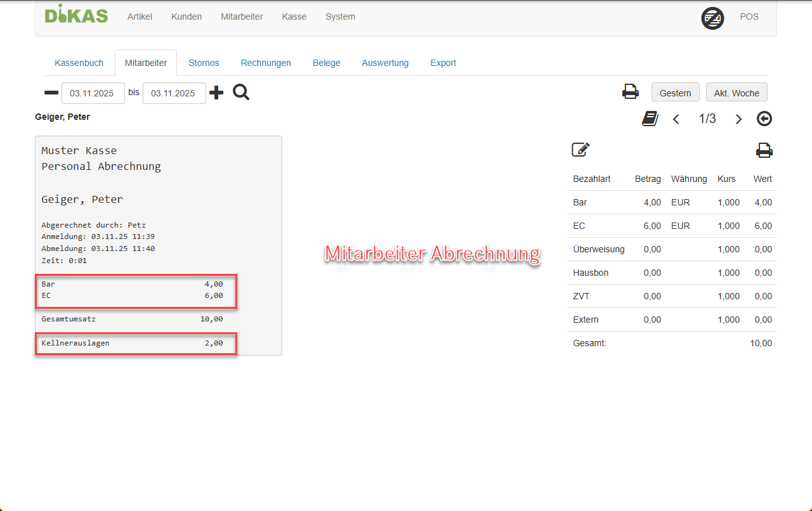This screenshot has width=812, height=511.
Task: Click the minus icon to decrease date
Action: pyautogui.click(x=51, y=93)
